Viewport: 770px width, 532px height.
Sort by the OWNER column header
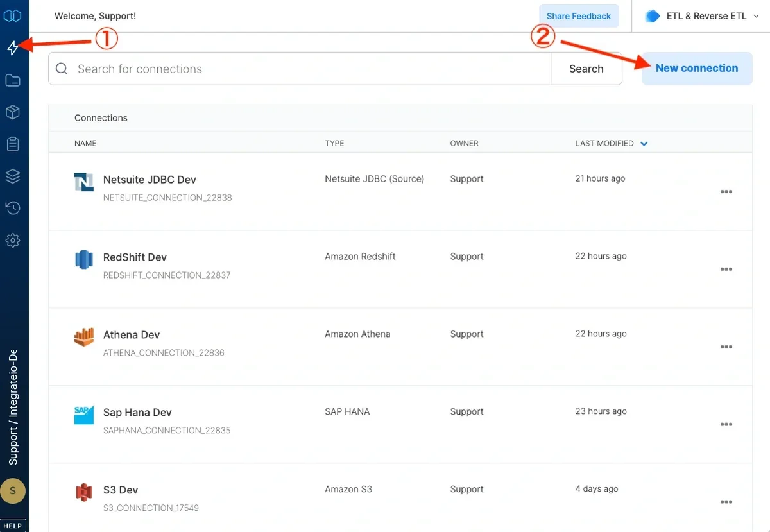click(465, 144)
